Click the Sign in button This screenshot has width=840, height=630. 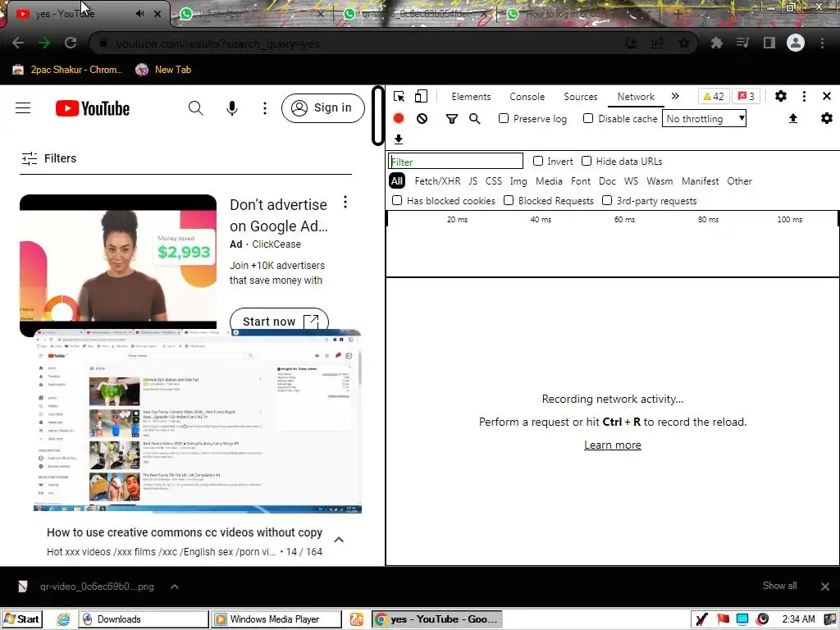click(x=323, y=108)
